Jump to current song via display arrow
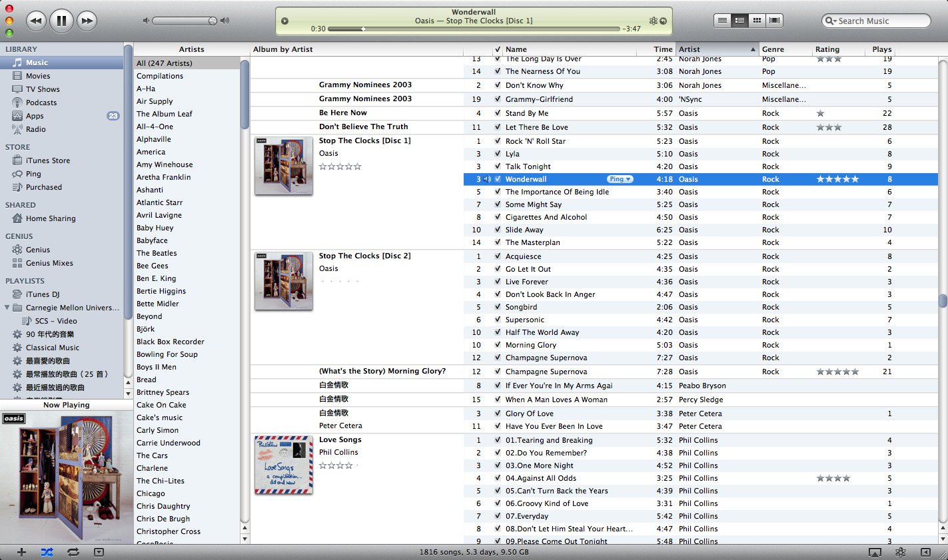The height and width of the screenshot is (560, 948). (x=663, y=21)
